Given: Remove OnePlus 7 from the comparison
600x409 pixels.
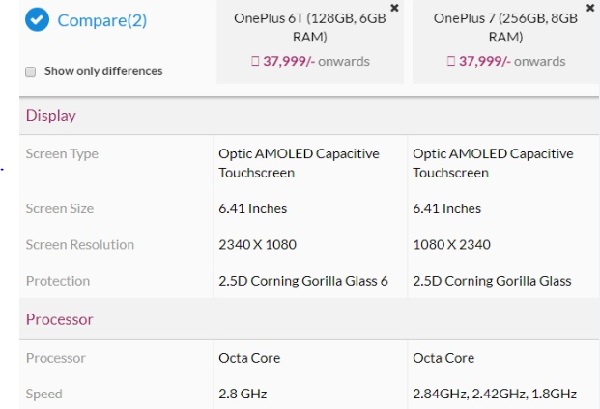Looking at the screenshot, I should coord(590,7).
